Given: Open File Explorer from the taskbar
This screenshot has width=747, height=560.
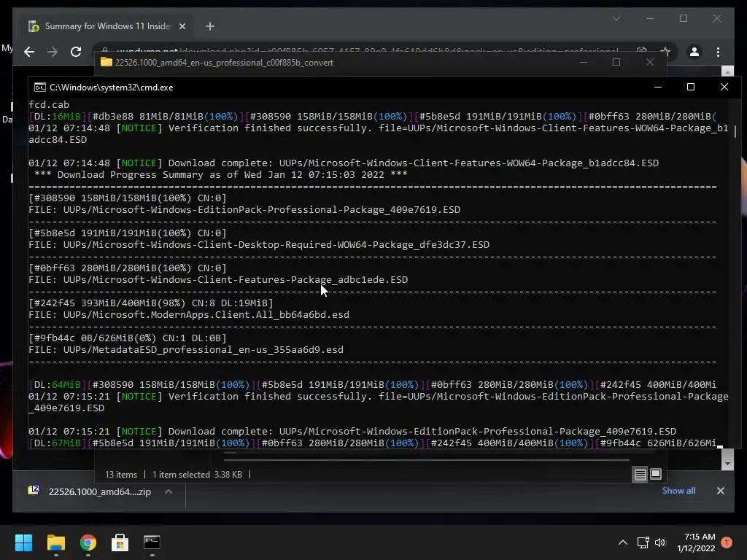Looking at the screenshot, I should click(x=55, y=542).
